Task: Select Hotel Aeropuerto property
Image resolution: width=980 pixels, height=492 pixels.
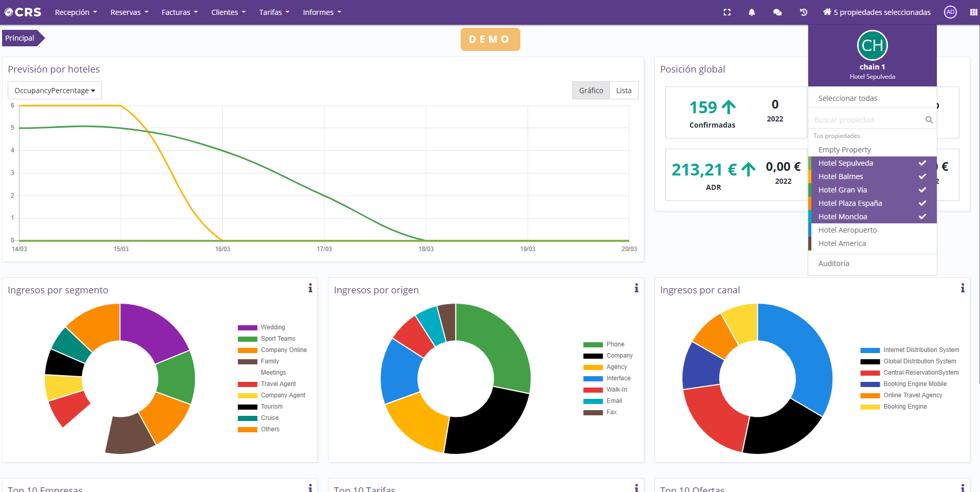Action: [847, 230]
